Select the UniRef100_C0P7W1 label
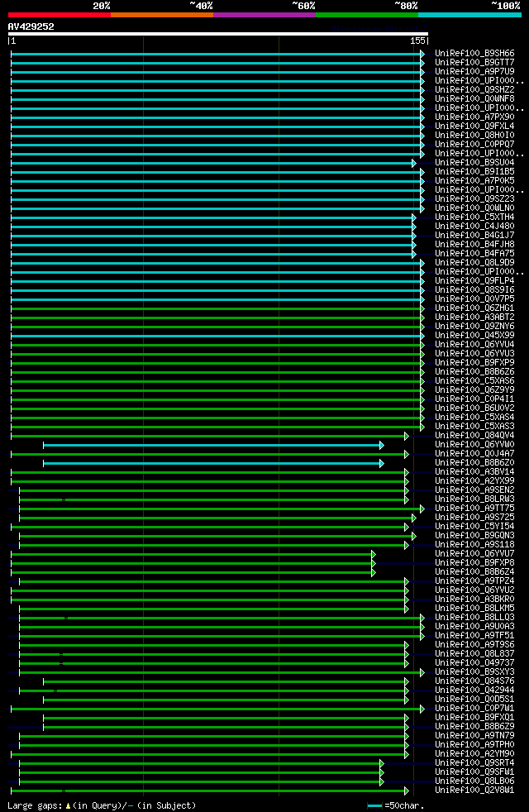The image size is (529, 812). pos(474,709)
